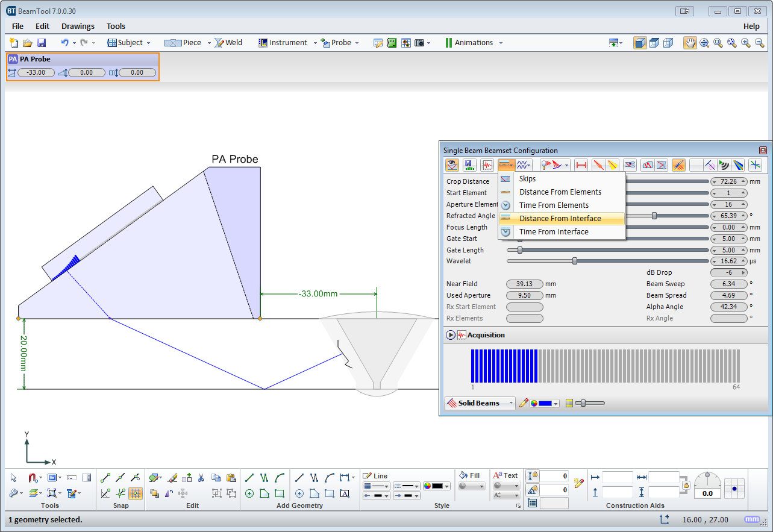The width and height of the screenshot is (773, 532).
Task: Enable snap to grid in the Snap panel
Action: tap(136, 494)
